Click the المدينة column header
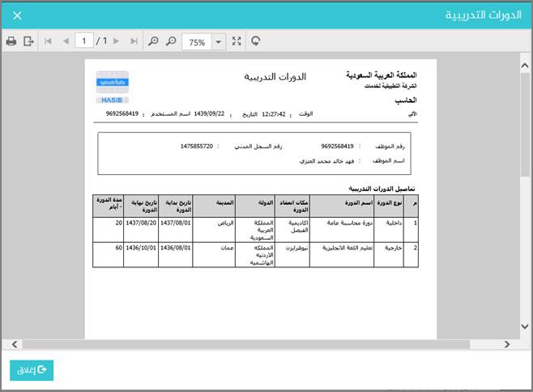 pos(214,206)
